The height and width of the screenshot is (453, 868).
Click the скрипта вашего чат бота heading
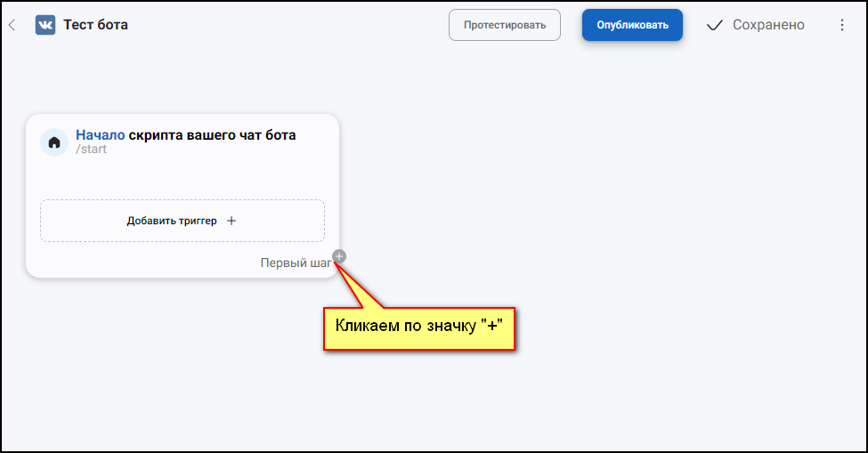click(212, 135)
